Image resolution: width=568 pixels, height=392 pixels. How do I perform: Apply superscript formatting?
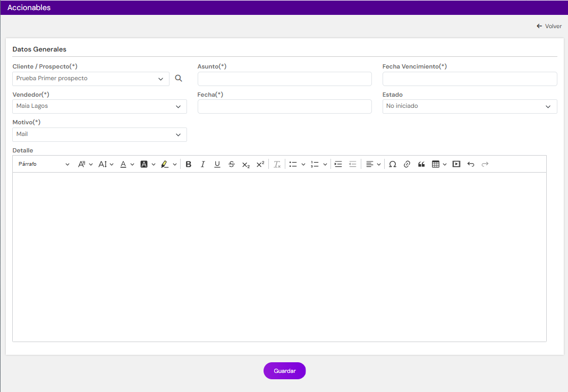(x=260, y=164)
